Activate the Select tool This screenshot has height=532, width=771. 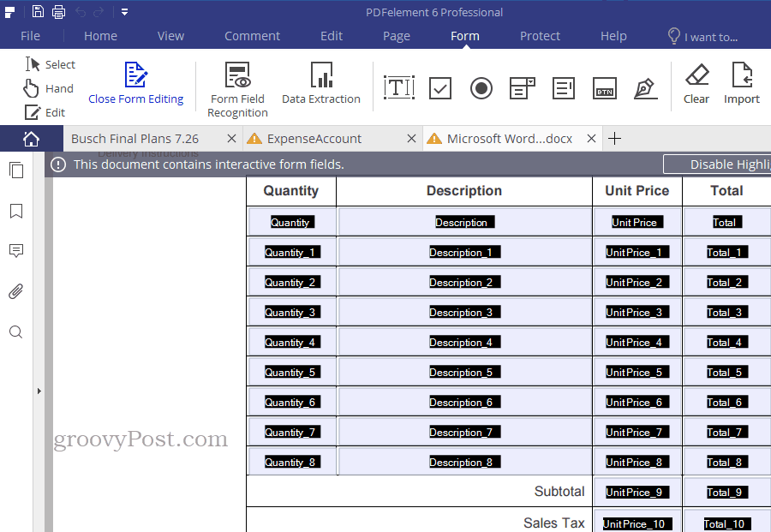point(51,64)
